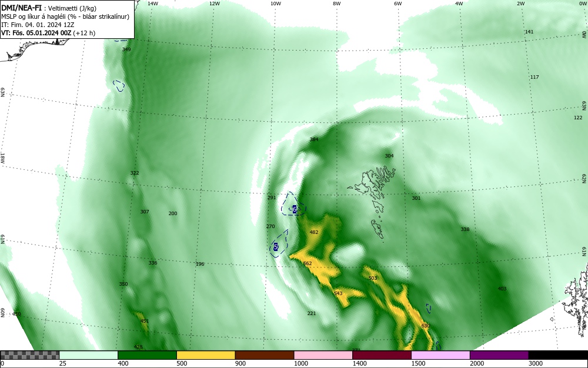Viewport: 588px width, 368px height.
Task: Click the legend tick label 400
Action: coord(123,363)
